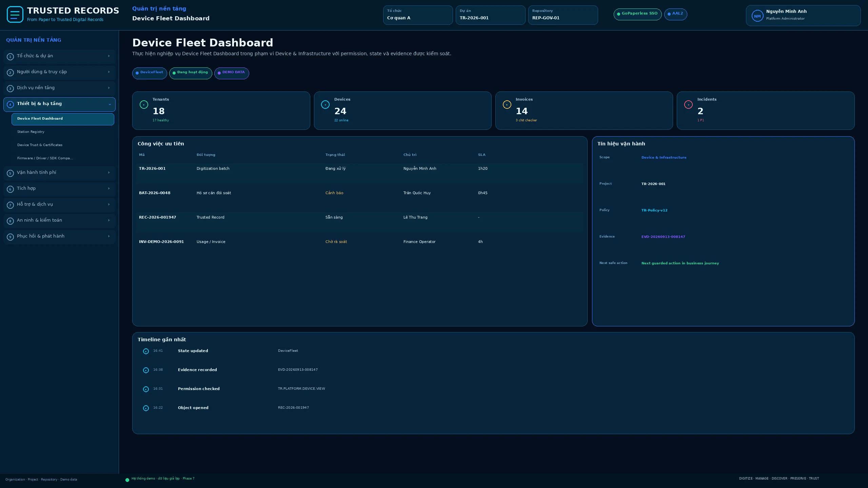Screen dimensions: 868x488
Task: Click the NM user avatar
Action: 757,16
